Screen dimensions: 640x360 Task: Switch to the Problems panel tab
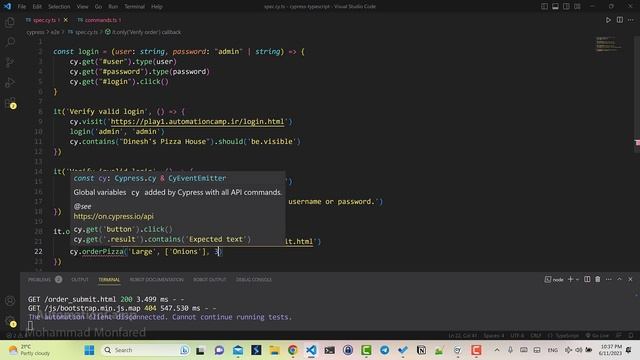coord(45,280)
